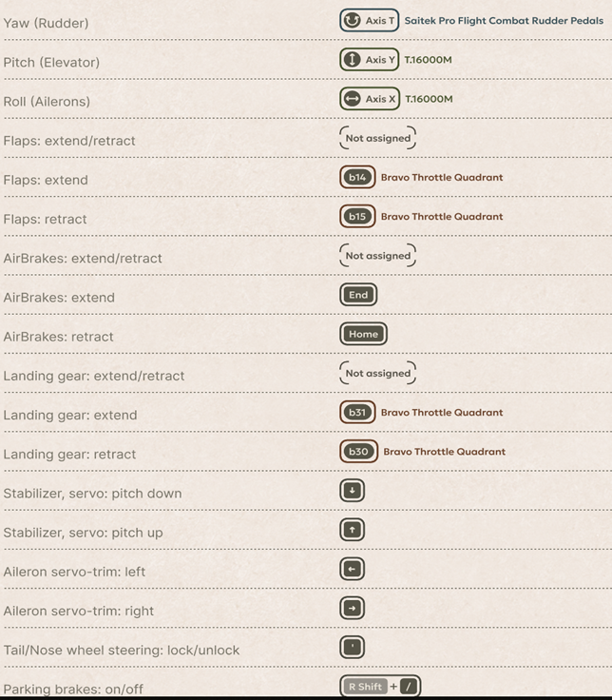612x700 pixels.
Task: Assign a key to Flaps: extend/retract
Action: point(378,138)
